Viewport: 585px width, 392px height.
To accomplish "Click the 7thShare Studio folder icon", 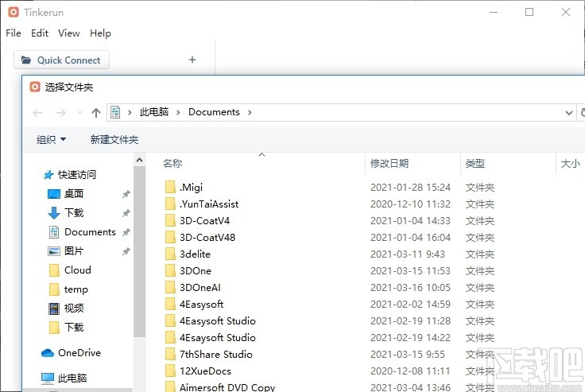I will tap(170, 355).
